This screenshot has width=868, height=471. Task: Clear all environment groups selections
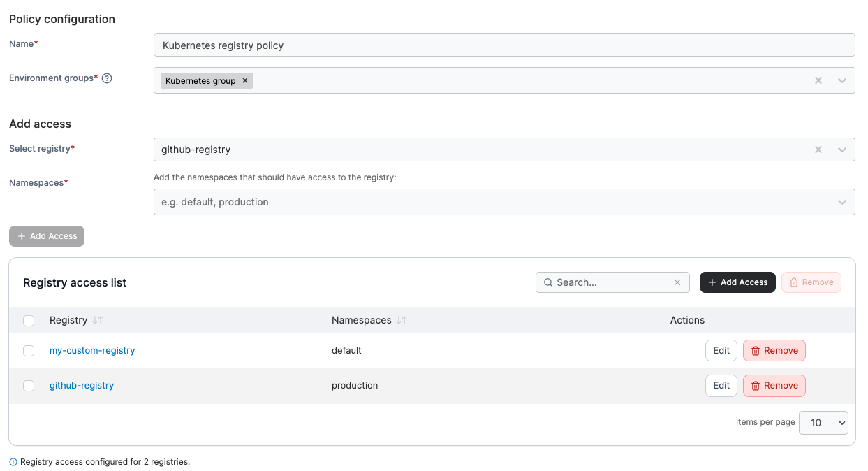point(818,80)
